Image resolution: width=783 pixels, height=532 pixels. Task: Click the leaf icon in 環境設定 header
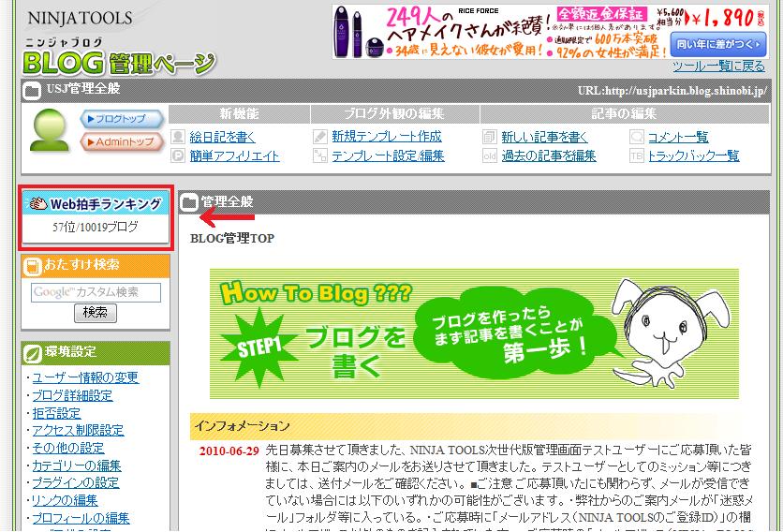(33, 354)
